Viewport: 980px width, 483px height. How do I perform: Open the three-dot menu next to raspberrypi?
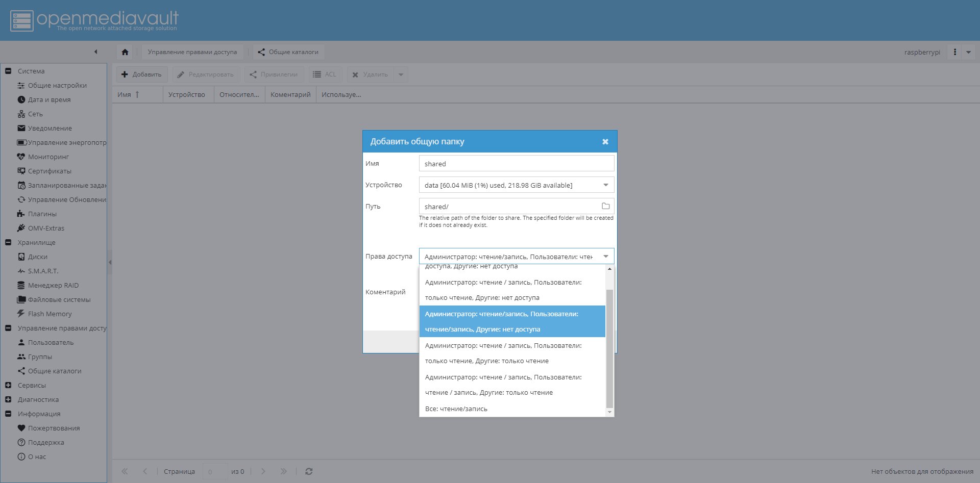point(954,52)
